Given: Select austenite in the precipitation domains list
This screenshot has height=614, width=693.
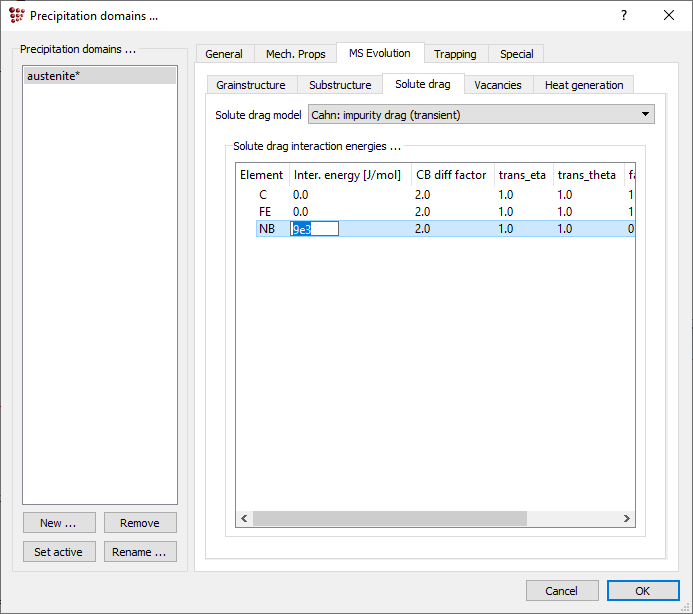Looking at the screenshot, I should (99, 76).
